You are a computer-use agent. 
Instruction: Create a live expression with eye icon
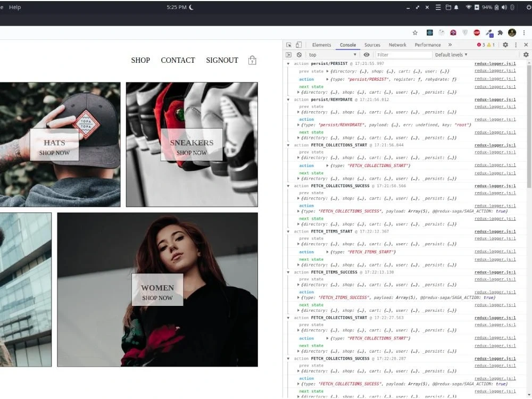point(367,55)
